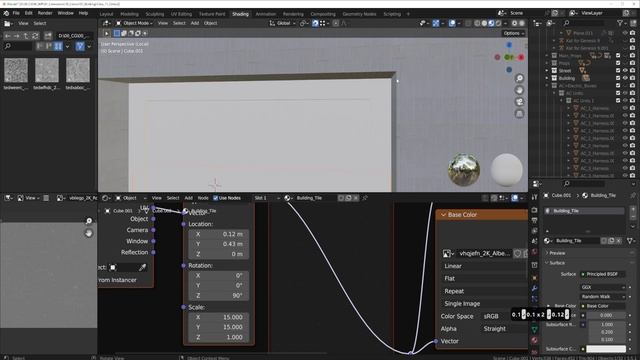This screenshot has width=640, height=360.
Task: Toggle the snapping magnet icon in the viewport header
Action: [x=315, y=23]
